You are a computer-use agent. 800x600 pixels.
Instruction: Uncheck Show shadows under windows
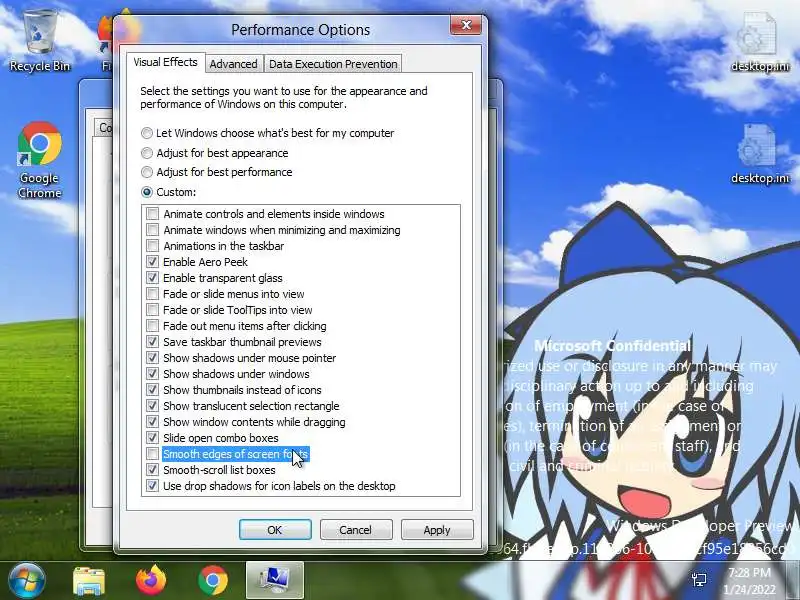[153, 373]
